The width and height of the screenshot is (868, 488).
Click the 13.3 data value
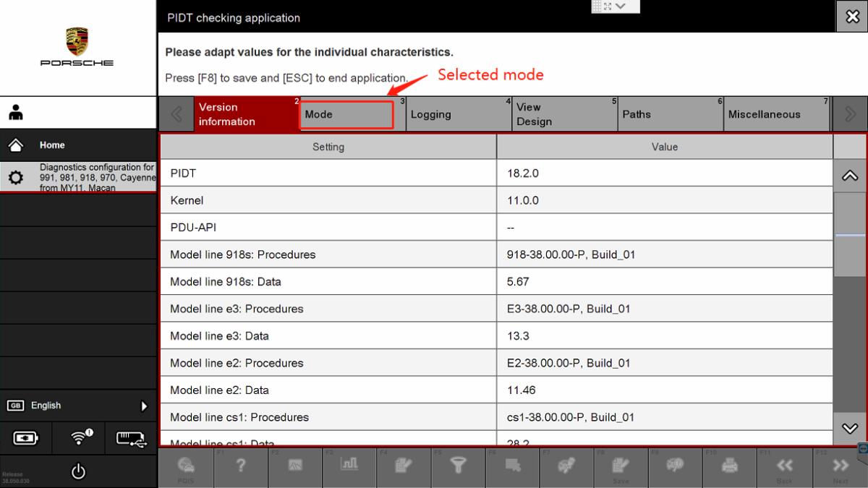click(x=518, y=336)
